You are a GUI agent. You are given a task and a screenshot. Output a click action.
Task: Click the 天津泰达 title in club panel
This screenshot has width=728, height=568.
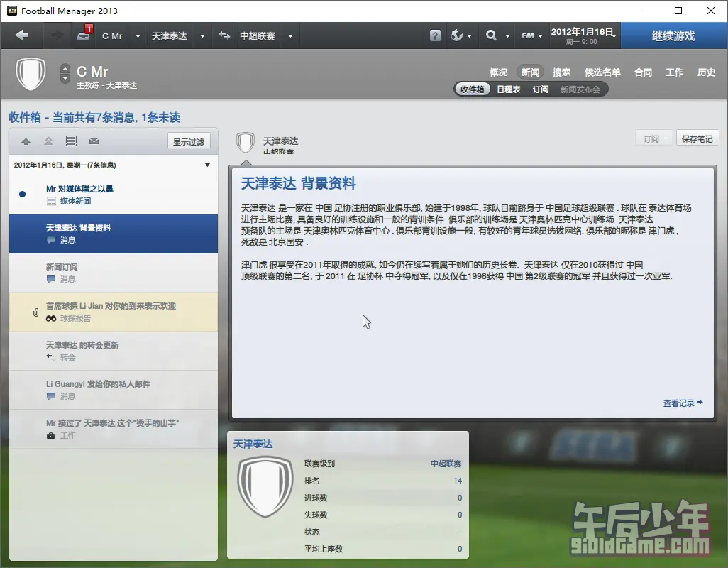tap(253, 444)
